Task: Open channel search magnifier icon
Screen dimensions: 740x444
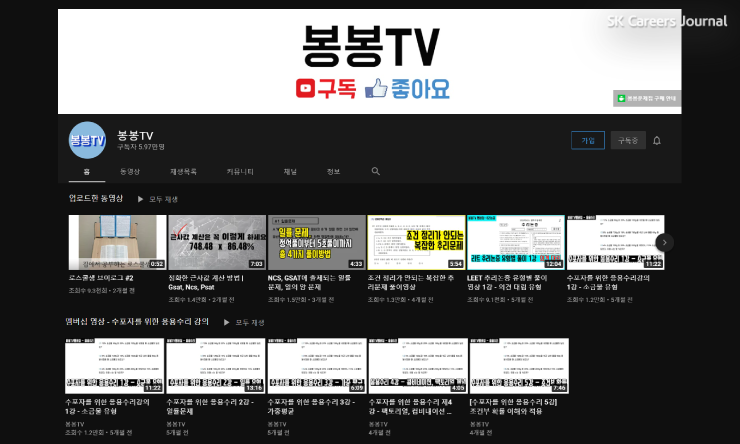Action: (x=376, y=171)
